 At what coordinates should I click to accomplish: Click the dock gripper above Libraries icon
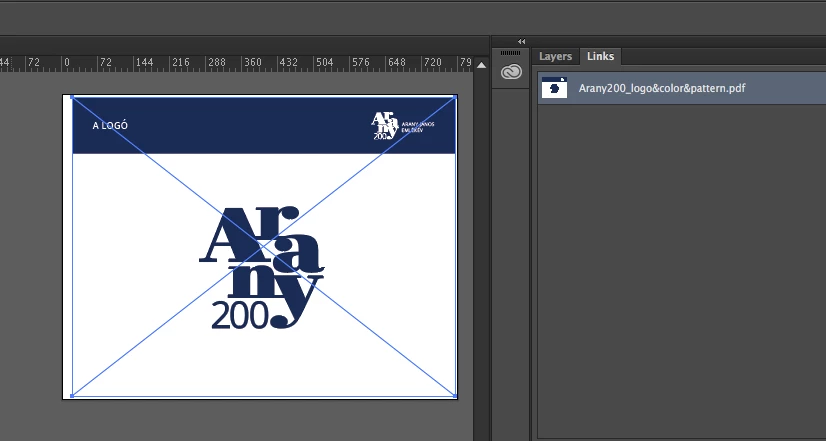(x=510, y=53)
